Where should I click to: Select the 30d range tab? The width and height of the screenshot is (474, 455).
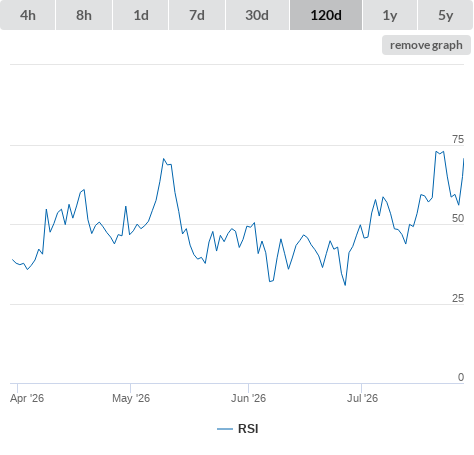[x=257, y=15]
